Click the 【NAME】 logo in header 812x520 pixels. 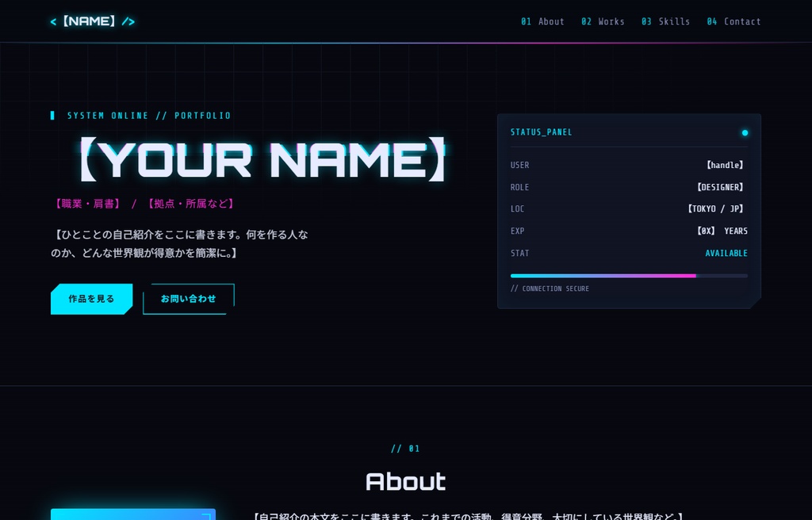(92, 21)
